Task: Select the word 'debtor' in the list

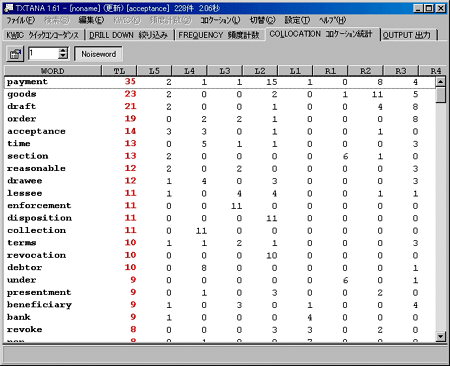Action: 25,268
